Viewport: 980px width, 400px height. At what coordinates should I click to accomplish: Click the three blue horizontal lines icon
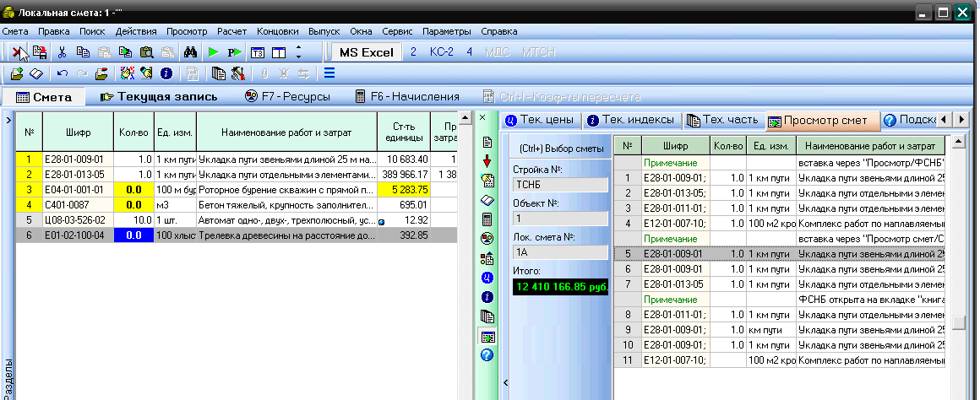click(329, 73)
